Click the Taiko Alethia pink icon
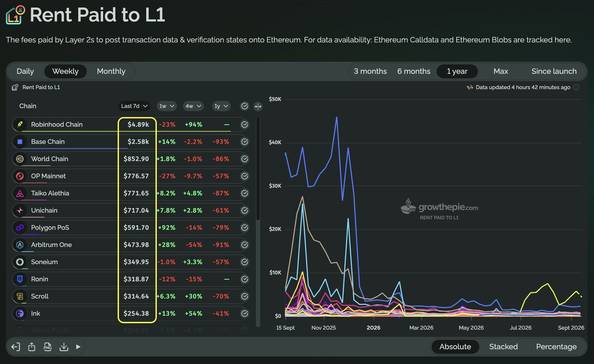 20,193
